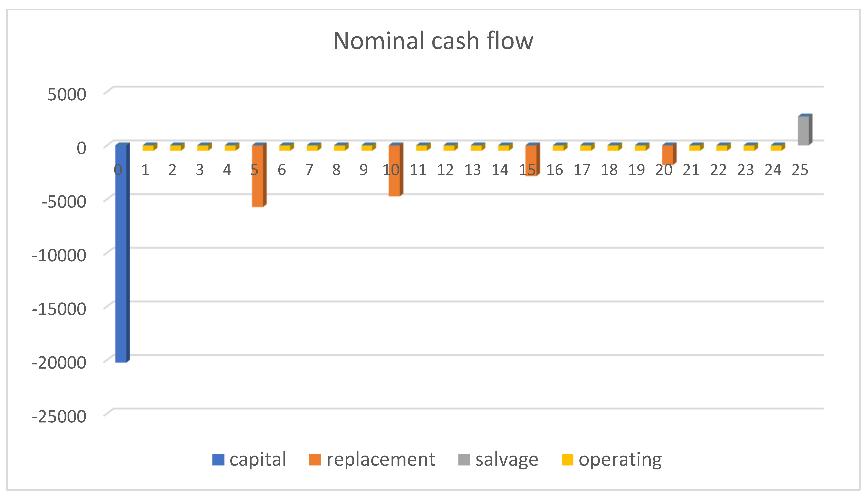Click the -10000 y-axis label
This screenshot has height=496, width=868.
(x=59, y=255)
